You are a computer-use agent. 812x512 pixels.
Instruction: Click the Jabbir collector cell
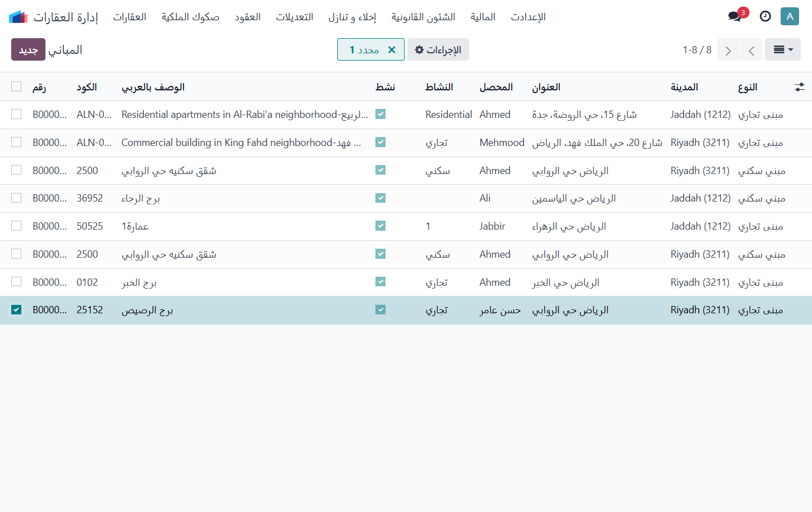coord(492,226)
